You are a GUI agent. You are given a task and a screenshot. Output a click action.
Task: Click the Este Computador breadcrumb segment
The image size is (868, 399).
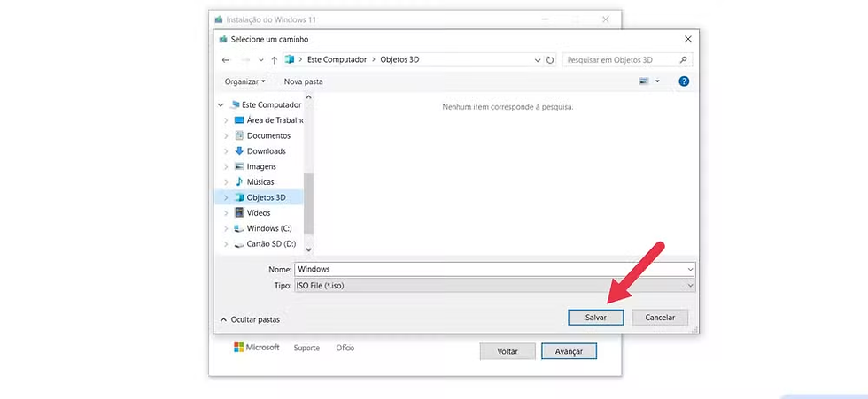point(337,59)
